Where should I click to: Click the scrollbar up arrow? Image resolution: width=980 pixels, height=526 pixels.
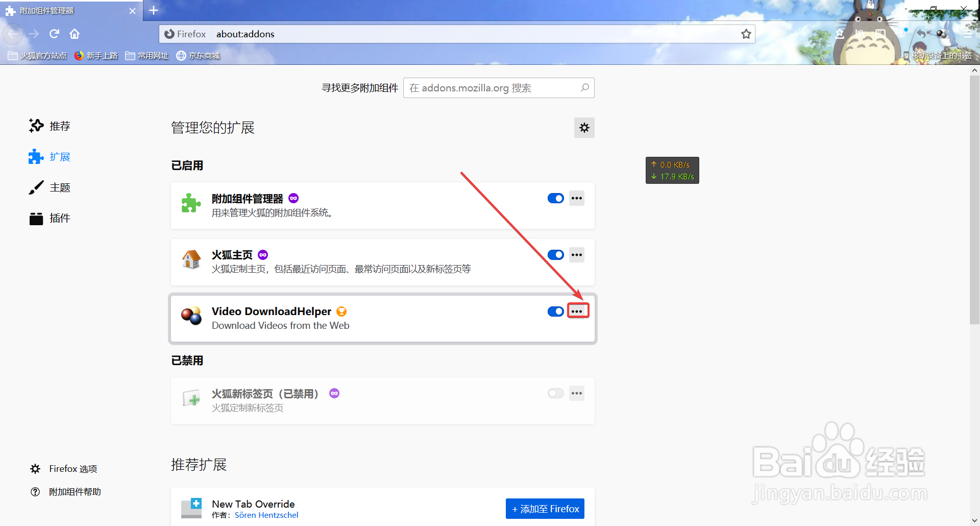[x=975, y=70]
